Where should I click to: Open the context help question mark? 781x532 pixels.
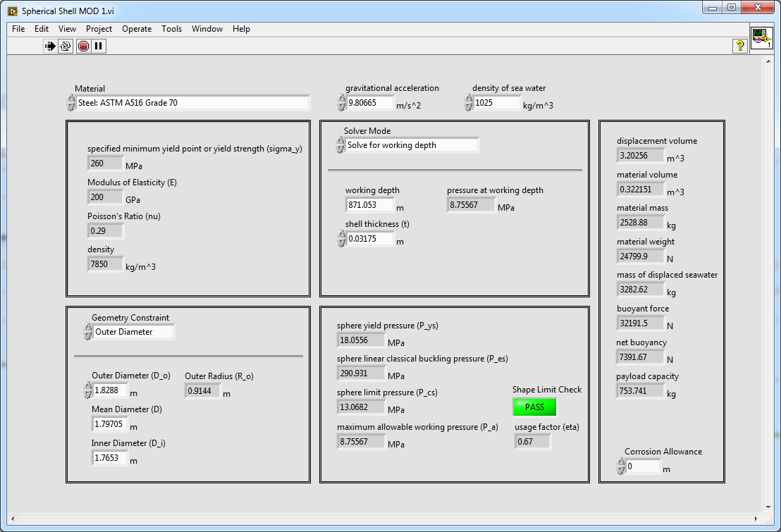[x=740, y=46]
